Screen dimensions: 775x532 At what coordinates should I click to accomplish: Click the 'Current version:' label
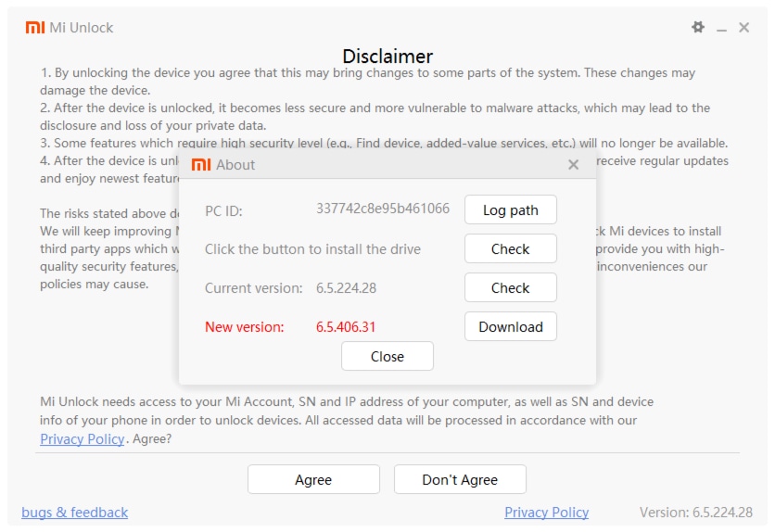point(254,288)
